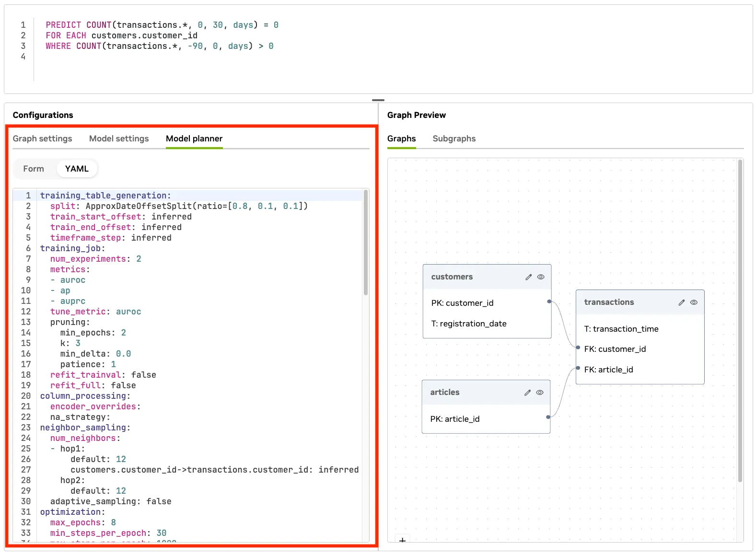Toggle visibility of the customers table

click(x=541, y=277)
